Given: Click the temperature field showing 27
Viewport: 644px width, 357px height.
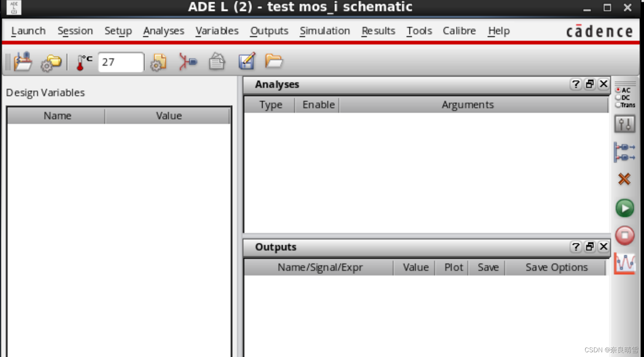Looking at the screenshot, I should coord(121,62).
